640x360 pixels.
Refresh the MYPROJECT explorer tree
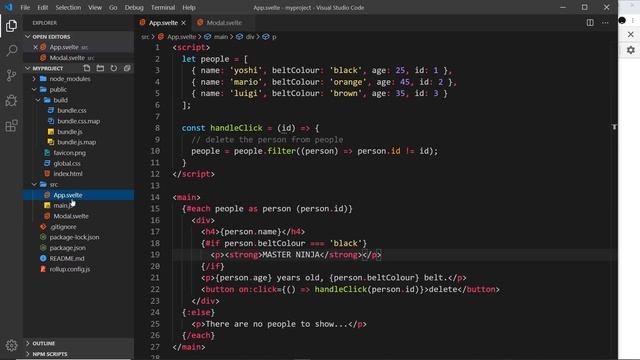[113, 68]
